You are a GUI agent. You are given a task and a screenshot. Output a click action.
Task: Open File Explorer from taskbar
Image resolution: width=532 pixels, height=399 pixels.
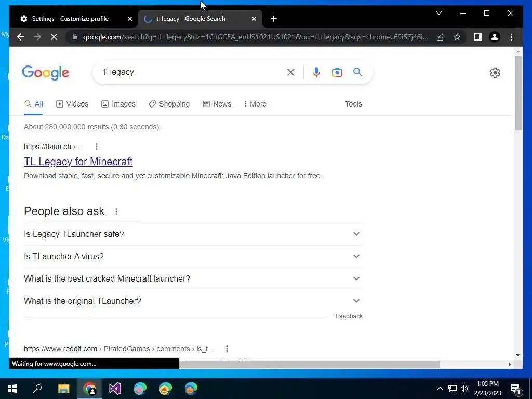click(x=63, y=389)
